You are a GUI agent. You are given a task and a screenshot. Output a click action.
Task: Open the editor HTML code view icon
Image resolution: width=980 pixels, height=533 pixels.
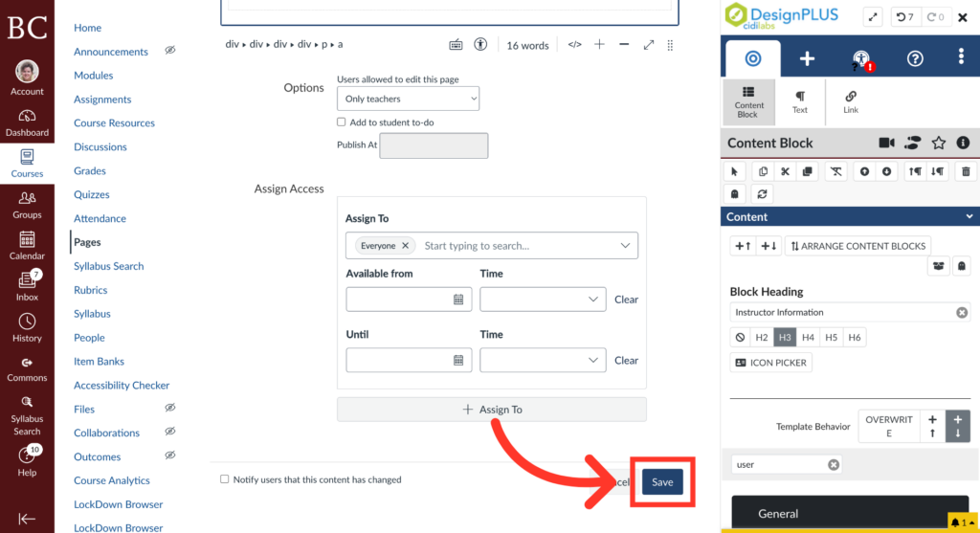pos(574,44)
